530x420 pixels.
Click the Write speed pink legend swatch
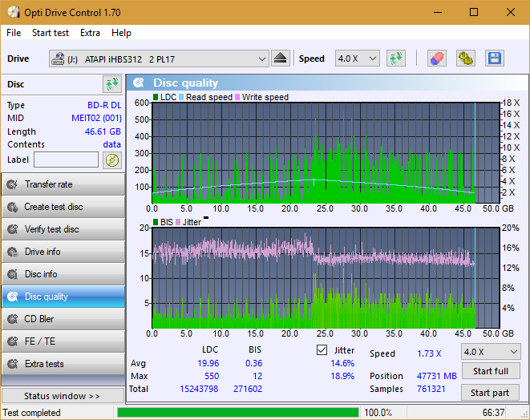click(x=237, y=97)
